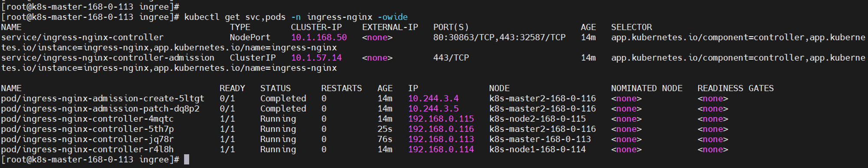Screen dimensions: 868x168
Task: Click pod ingress-nginx-controller-jq78r name
Action: click(87, 139)
